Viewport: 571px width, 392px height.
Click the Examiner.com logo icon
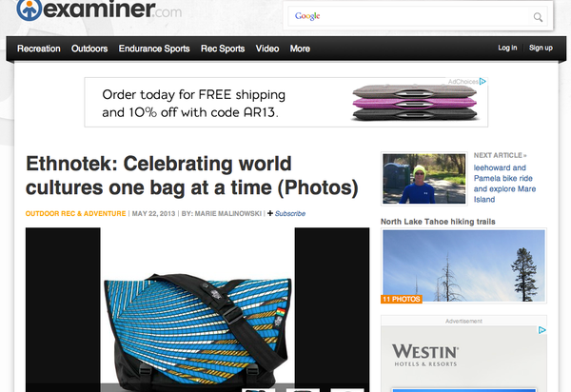(30, 10)
